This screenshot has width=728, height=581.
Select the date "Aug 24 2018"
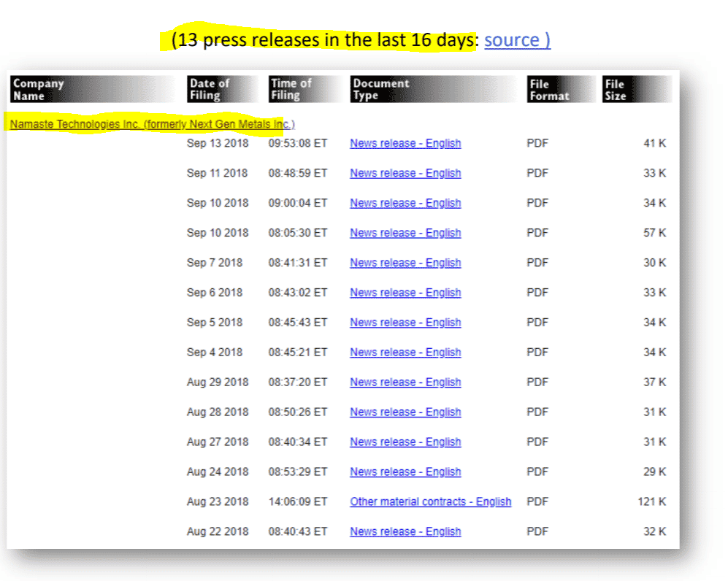[218, 472]
